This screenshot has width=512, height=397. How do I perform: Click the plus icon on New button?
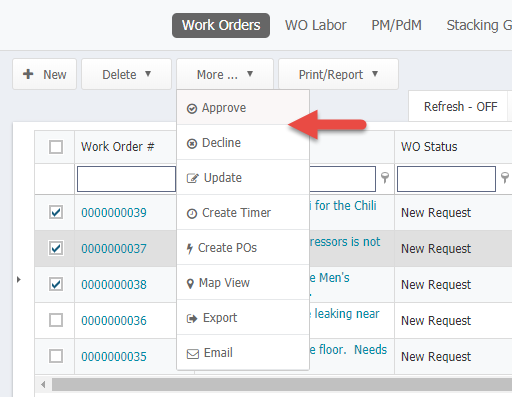click(28, 74)
